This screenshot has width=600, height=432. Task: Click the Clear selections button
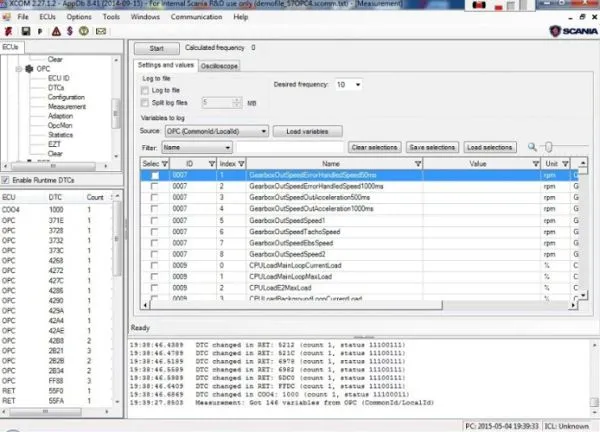coord(375,147)
